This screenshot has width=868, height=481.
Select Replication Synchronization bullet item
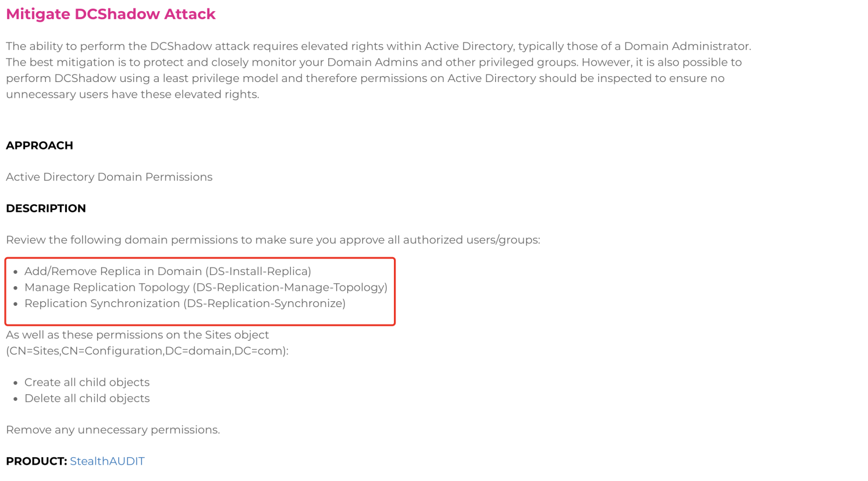click(185, 304)
